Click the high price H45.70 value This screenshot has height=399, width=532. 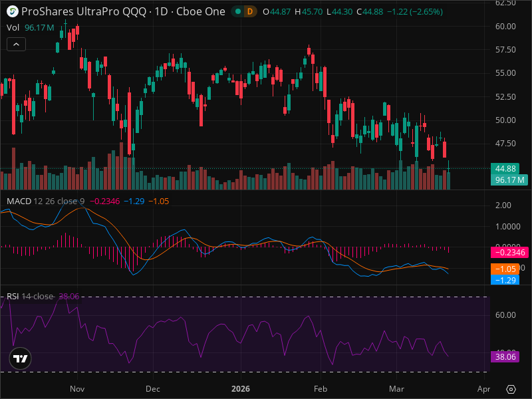click(x=309, y=12)
